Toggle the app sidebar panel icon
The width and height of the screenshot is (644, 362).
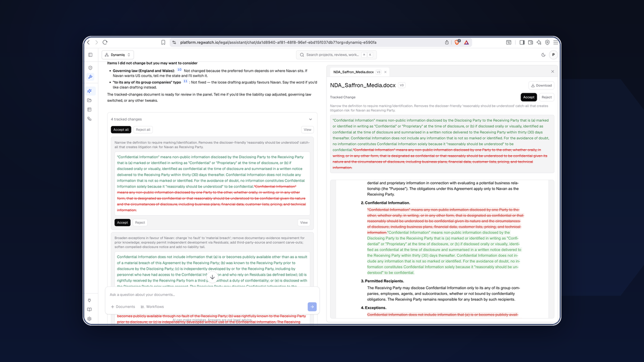click(x=90, y=55)
